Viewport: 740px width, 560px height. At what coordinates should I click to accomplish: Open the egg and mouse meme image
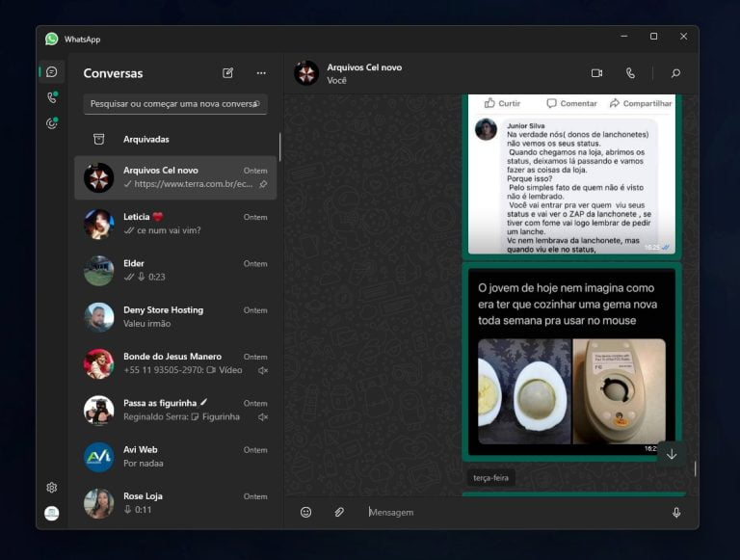(571, 361)
